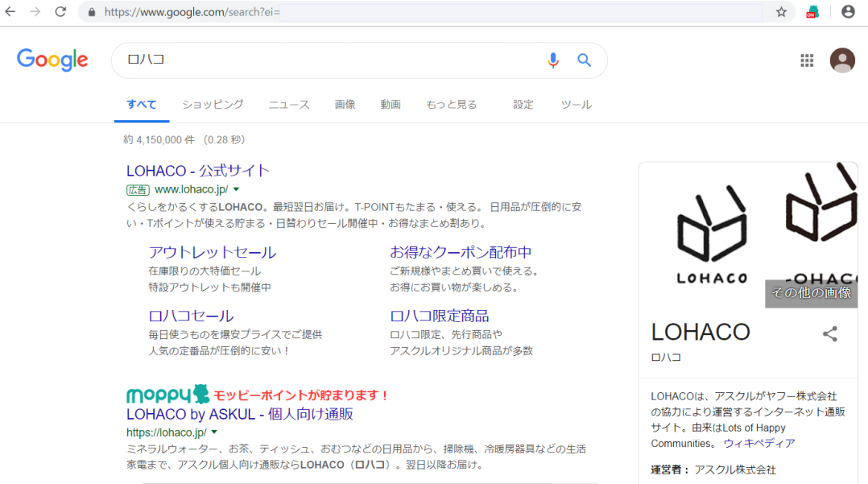
Task: Open the Google apps grid
Action: click(807, 60)
